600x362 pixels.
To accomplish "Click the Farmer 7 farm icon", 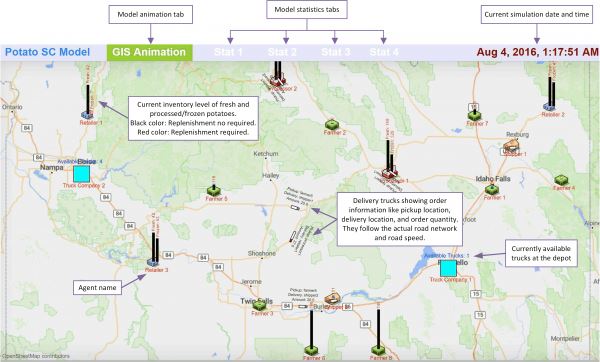I will [474, 115].
